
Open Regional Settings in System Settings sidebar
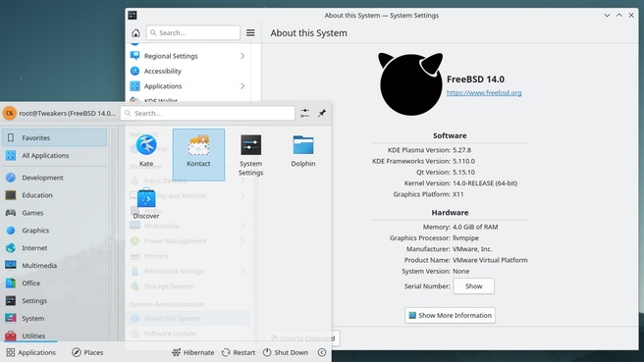[x=188, y=56]
